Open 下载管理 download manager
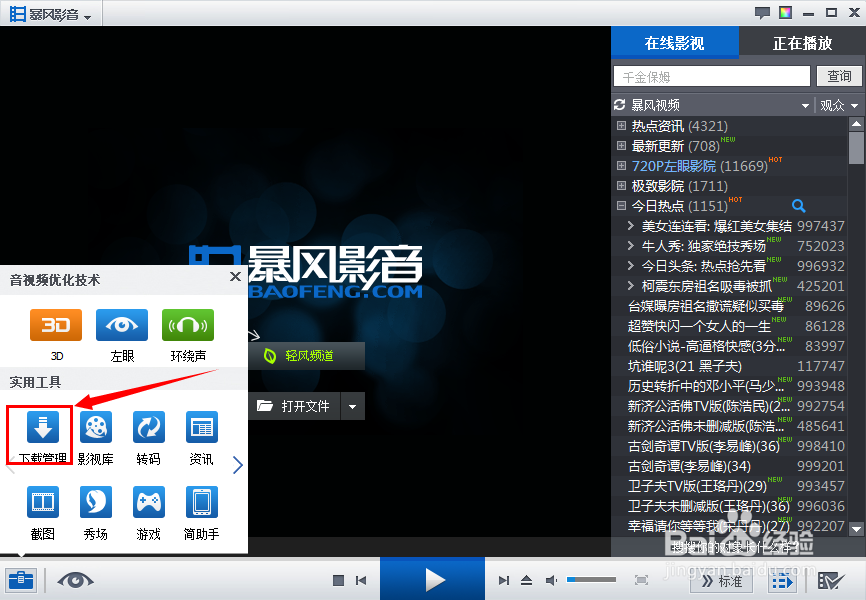 (x=43, y=428)
